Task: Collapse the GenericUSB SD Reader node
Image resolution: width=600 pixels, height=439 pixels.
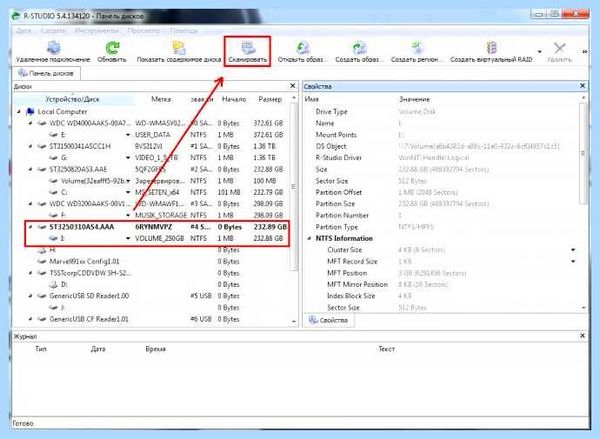Action: coord(31,296)
